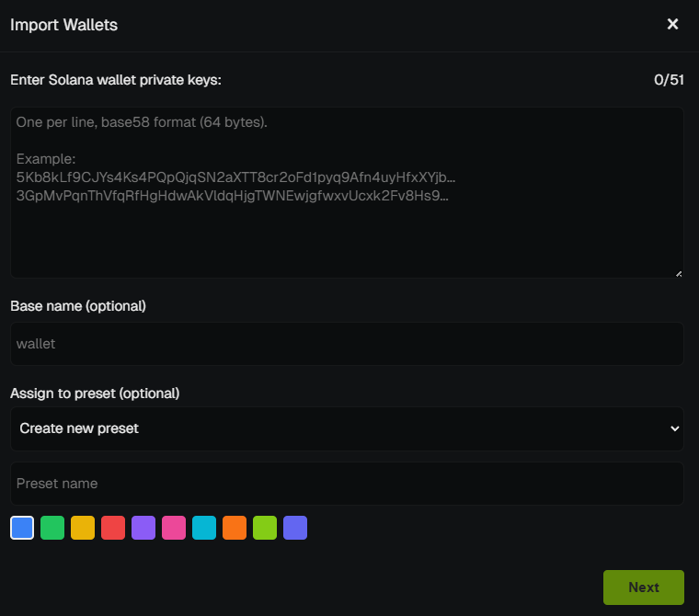Viewport: 699px width, 616px height.
Task: Pick the pink color swatch
Action: pyautogui.click(x=174, y=528)
